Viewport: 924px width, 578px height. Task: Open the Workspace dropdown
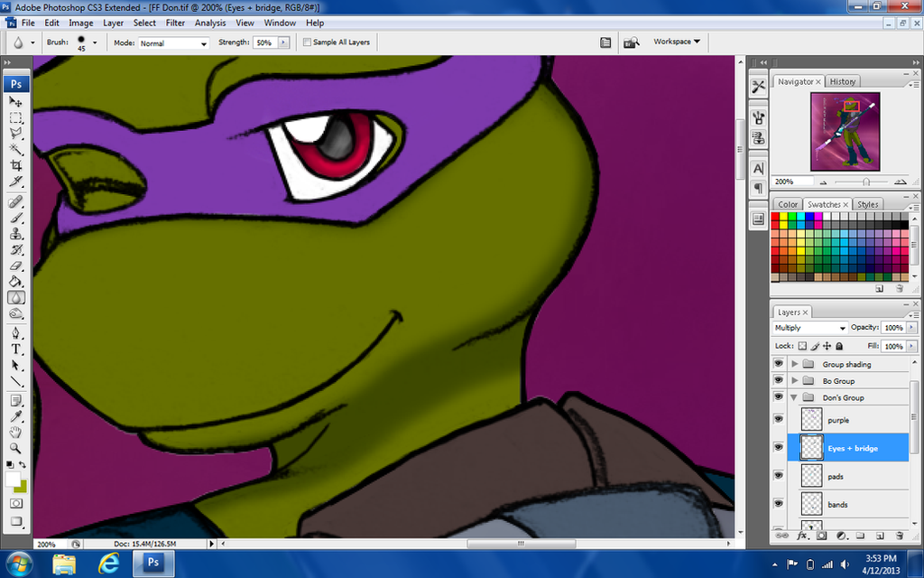[677, 42]
